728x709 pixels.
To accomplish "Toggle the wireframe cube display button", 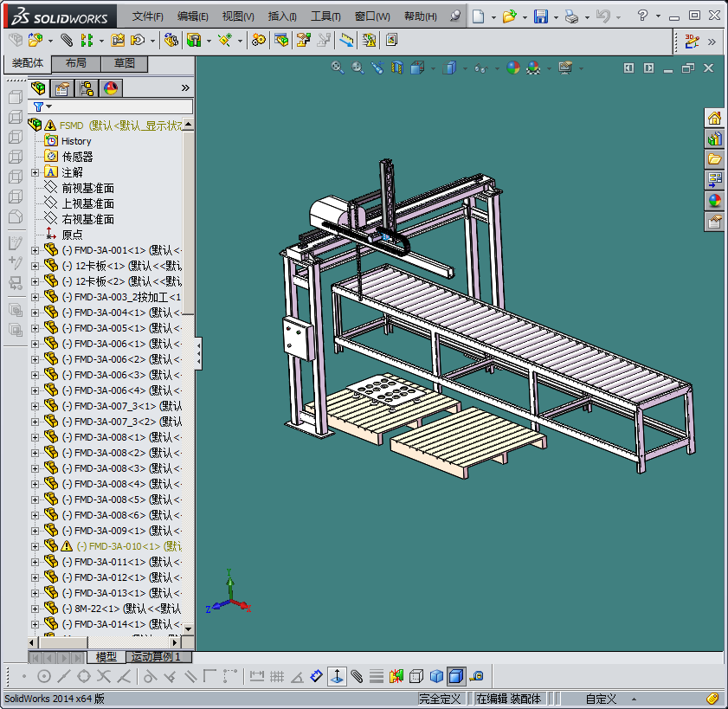I will [416, 675].
